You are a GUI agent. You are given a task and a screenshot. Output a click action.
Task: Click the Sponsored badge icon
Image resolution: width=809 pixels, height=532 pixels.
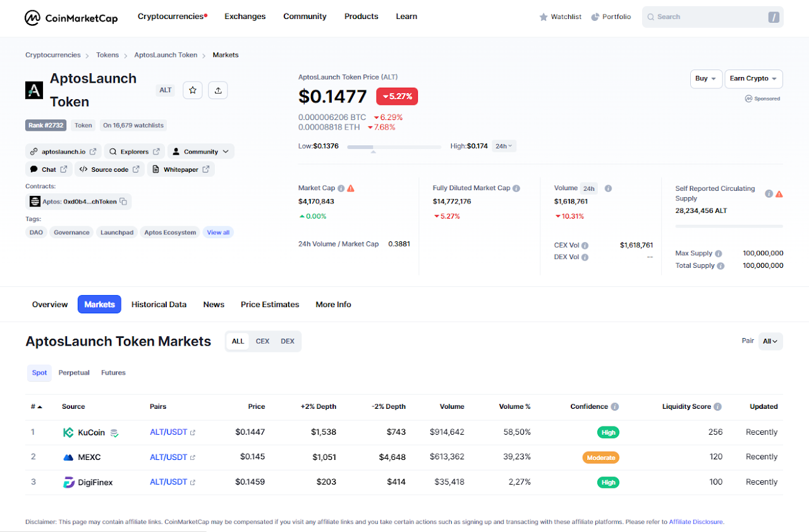coord(748,99)
